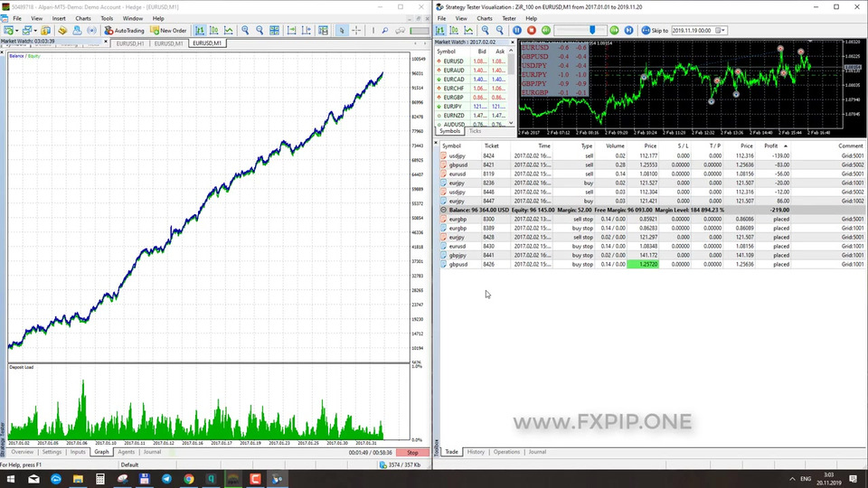Click New Order button in toolbar
Viewport: 868px width, 488px height.
coord(168,31)
